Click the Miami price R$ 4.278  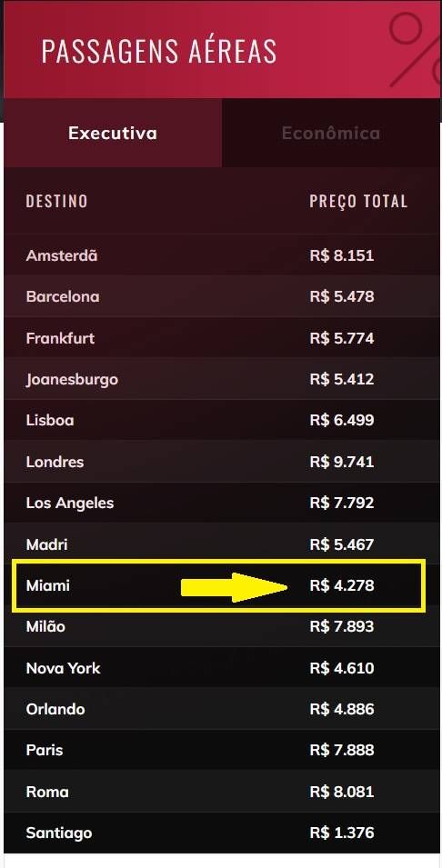tap(342, 585)
